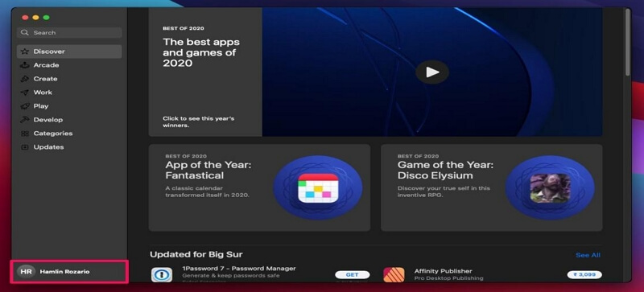Screen dimensions: 644x292
Task: Buy Affinity Publisher for ₹ 3,099
Action: (x=584, y=275)
